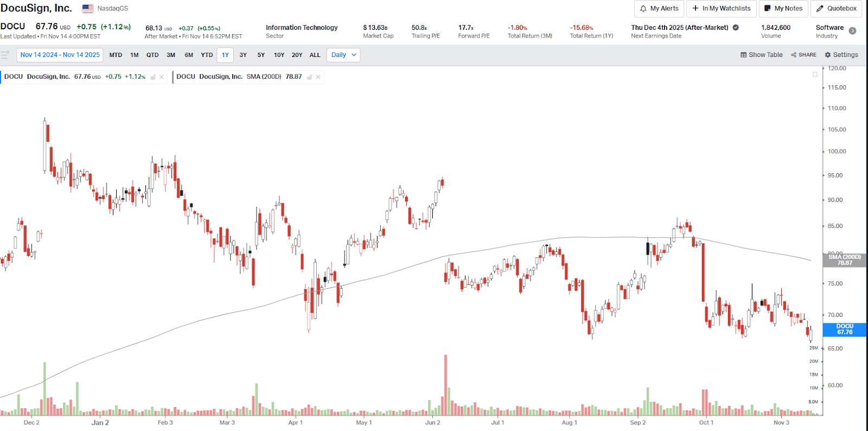Click the -1.80% Total Return (3M) value
The image size is (868, 431).
[x=518, y=28]
